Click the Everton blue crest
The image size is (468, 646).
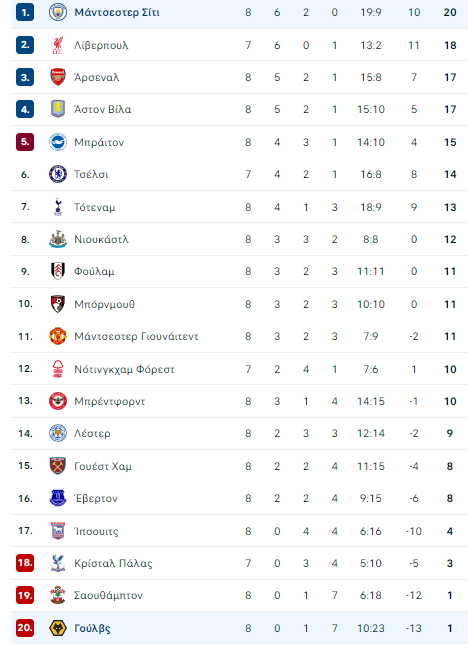(58, 498)
